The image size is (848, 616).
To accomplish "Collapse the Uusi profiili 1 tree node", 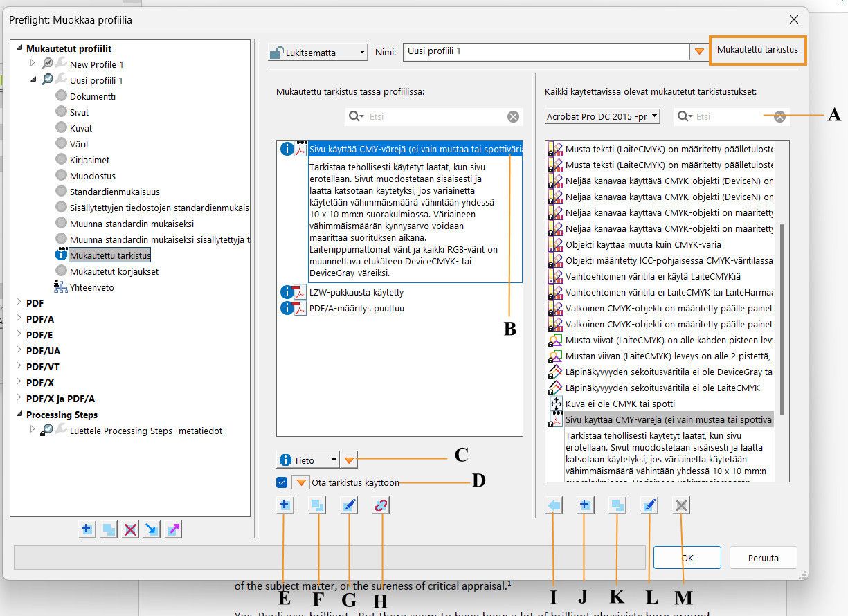I will (x=33, y=80).
